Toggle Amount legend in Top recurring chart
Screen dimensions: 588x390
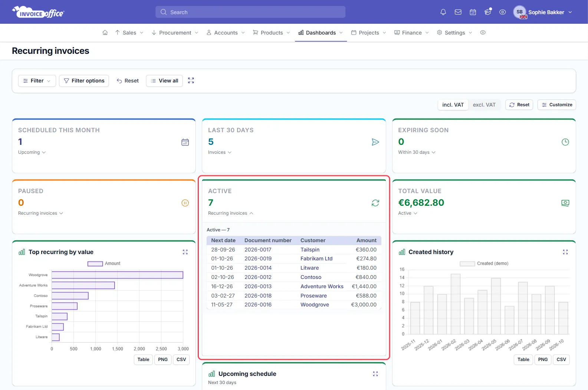coord(104,263)
